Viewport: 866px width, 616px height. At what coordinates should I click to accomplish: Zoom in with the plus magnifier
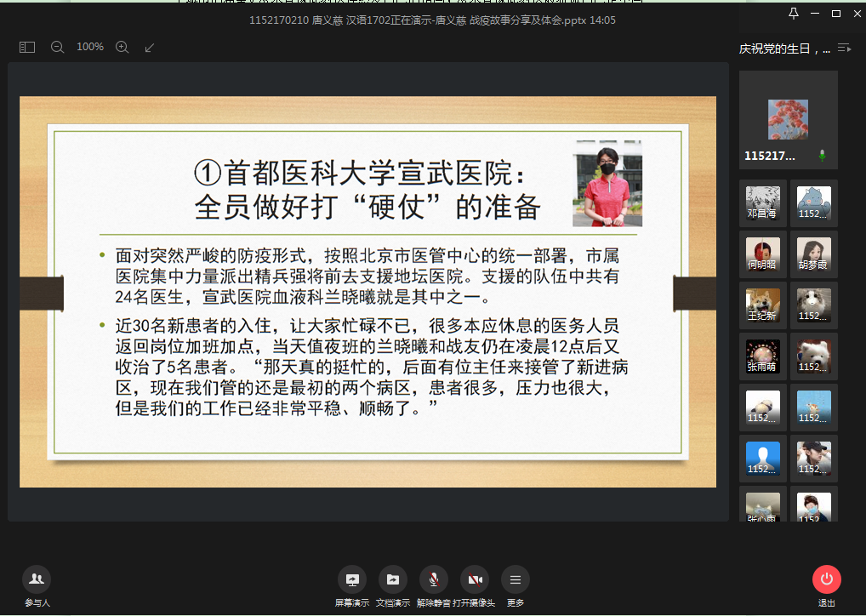tap(122, 48)
